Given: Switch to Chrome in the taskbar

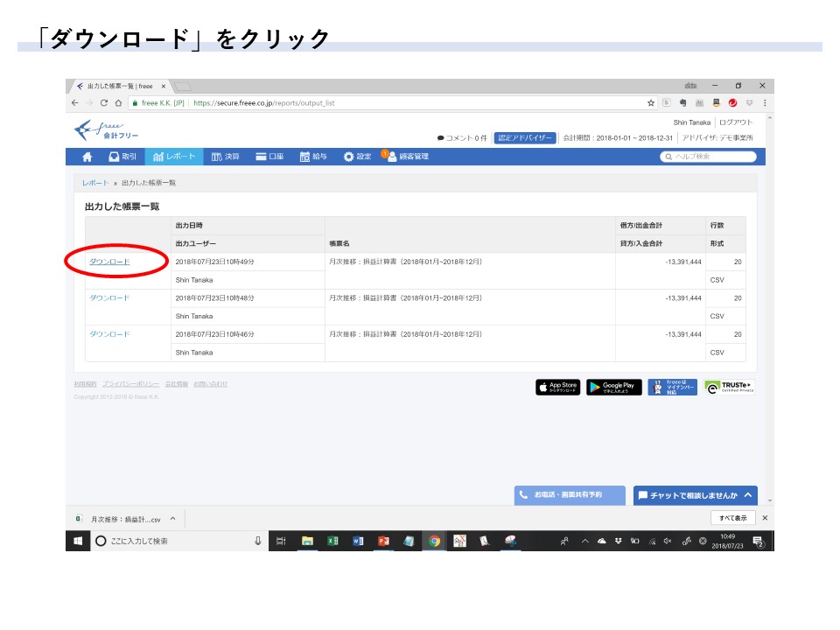Looking at the screenshot, I should [435, 541].
